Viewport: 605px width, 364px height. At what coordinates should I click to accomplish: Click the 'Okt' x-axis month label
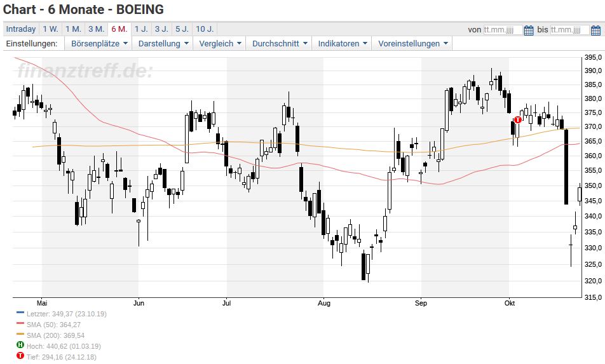click(x=509, y=303)
